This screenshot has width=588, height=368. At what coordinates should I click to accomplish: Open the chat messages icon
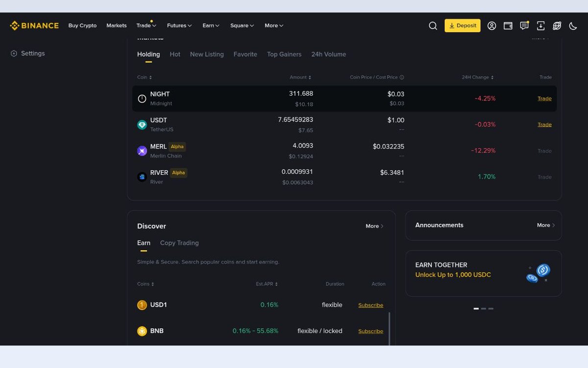point(524,26)
